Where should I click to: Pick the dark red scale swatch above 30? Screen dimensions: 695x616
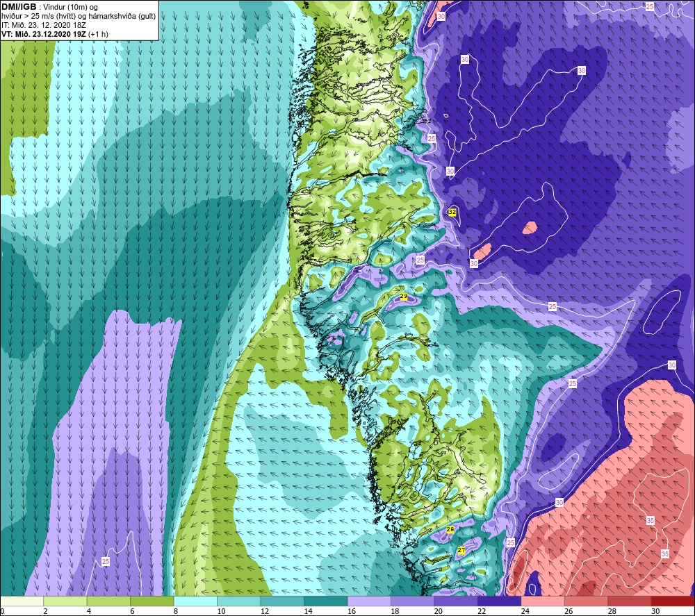click(673, 601)
